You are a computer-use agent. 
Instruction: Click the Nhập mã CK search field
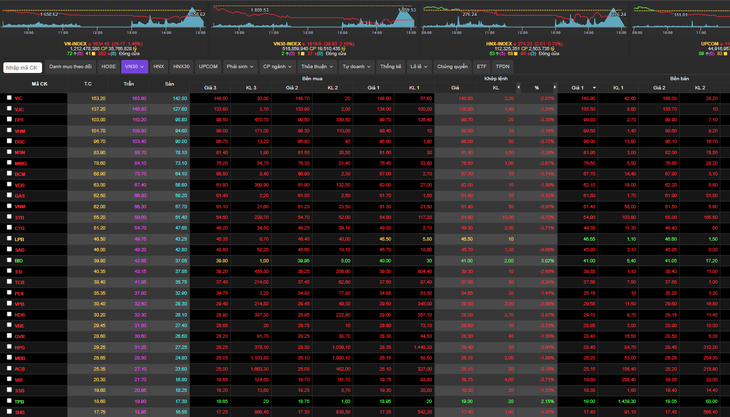pyautogui.click(x=22, y=67)
